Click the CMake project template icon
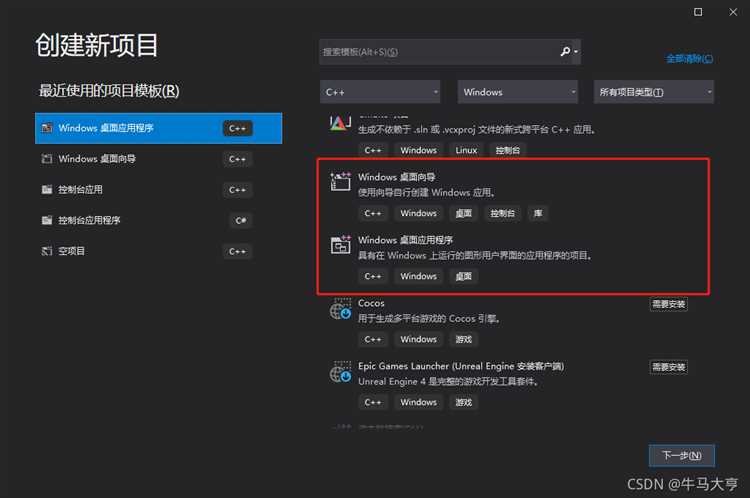Image resolution: width=750 pixels, height=498 pixels. [340, 123]
